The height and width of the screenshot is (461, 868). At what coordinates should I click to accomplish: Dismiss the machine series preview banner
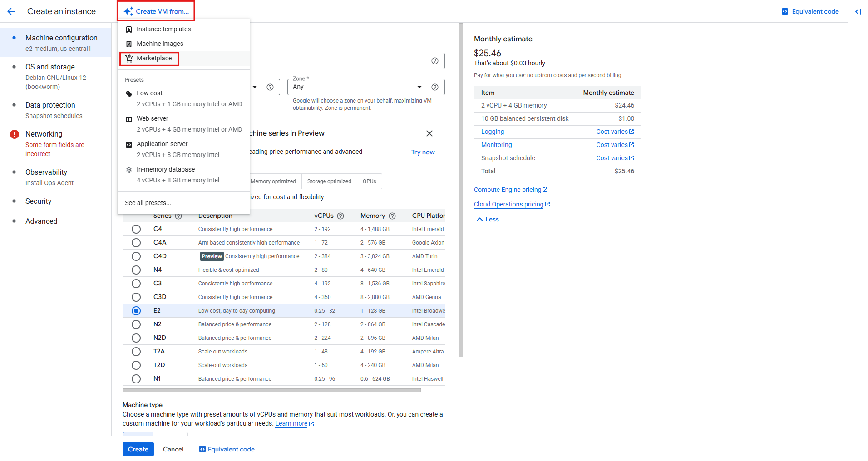coord(429,133)
